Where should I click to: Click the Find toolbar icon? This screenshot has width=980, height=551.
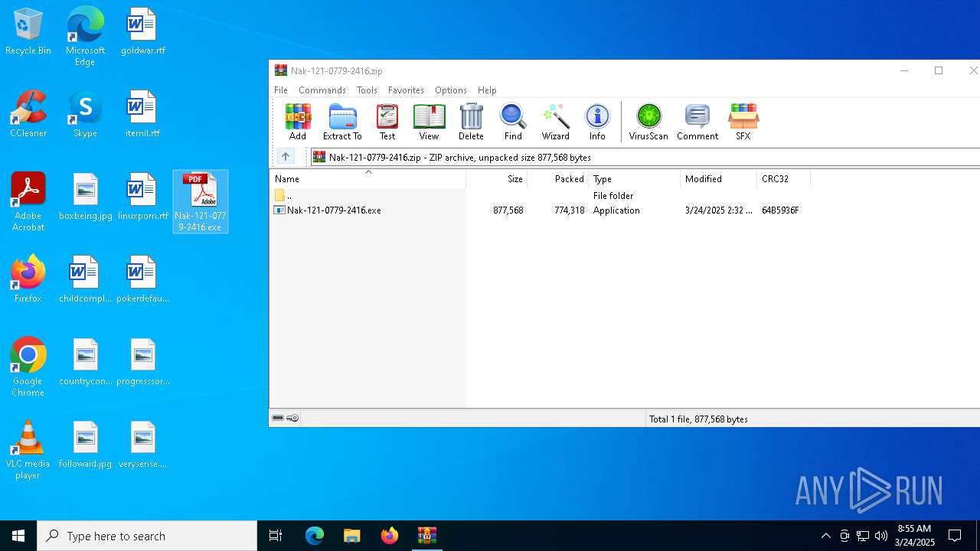click(513, 122)
